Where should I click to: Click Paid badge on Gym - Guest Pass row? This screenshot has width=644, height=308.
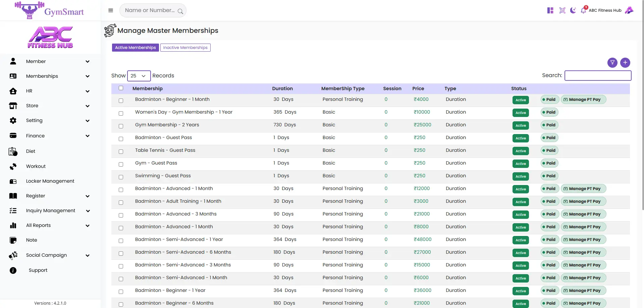tap(550, 163)
